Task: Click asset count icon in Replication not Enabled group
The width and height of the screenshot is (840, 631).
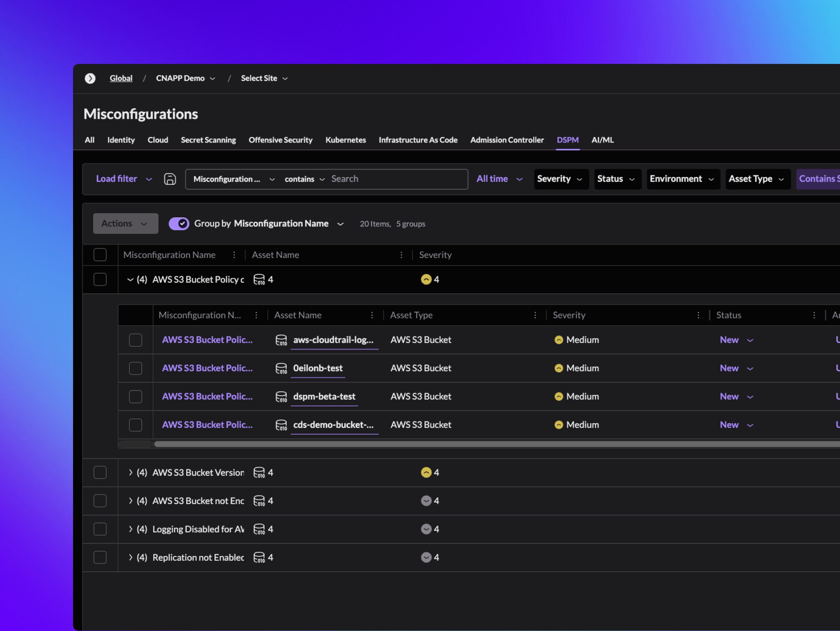Action: (x=259, y=558)
